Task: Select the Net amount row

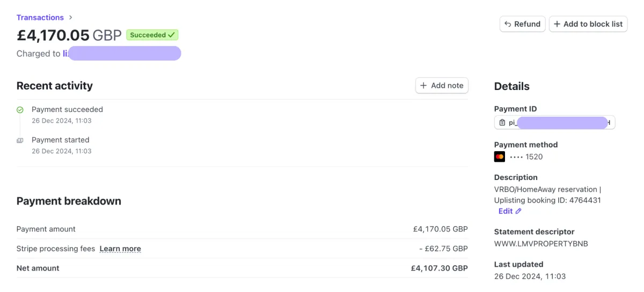Action: coord(242,268)
